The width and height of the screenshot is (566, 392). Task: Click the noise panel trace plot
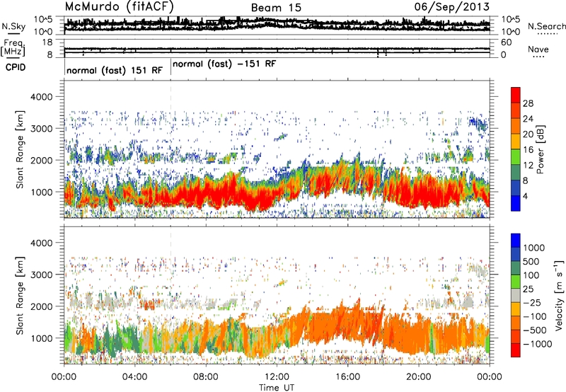pyautogui.click(x=277, y=25)
